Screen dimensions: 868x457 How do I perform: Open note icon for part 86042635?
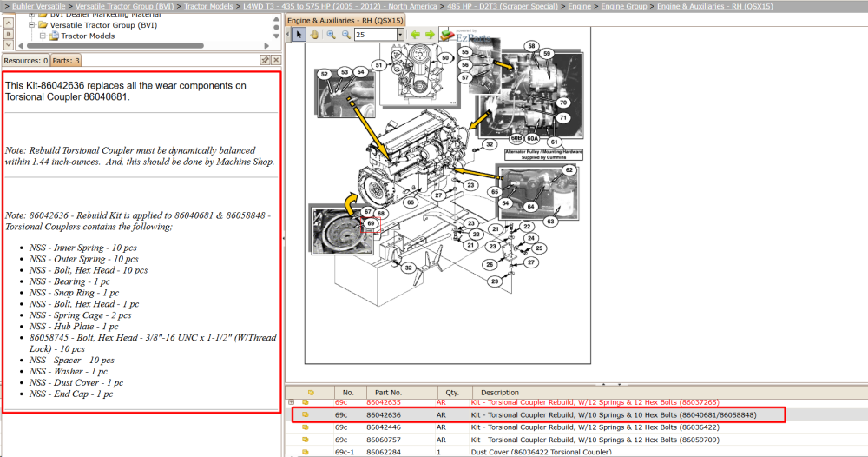pos(305,402)
